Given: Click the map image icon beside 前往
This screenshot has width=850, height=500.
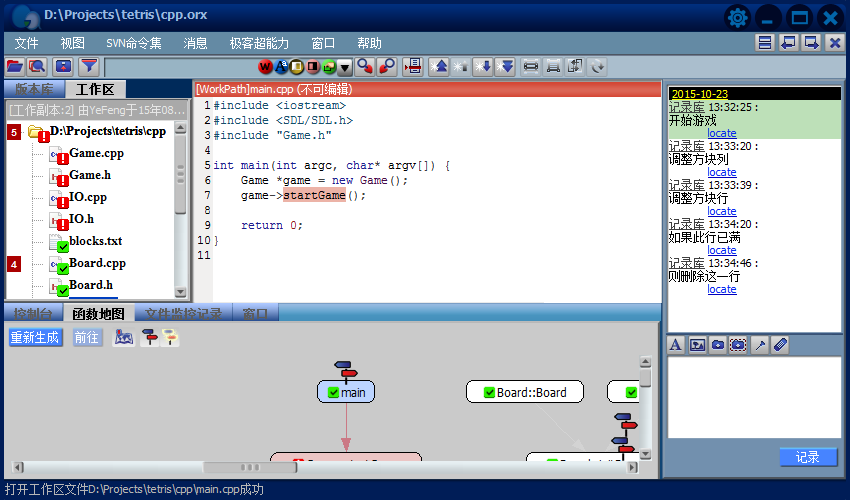Looking at the screenshot, I should (x=124, y=338).
